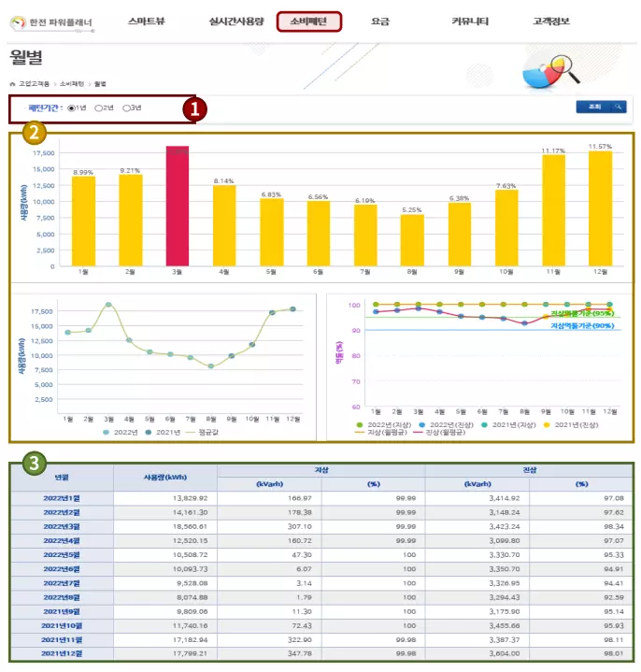Click the 3월 peak point on the line chart
Screen dimensions: 641x672
click(x=108, y=305)
